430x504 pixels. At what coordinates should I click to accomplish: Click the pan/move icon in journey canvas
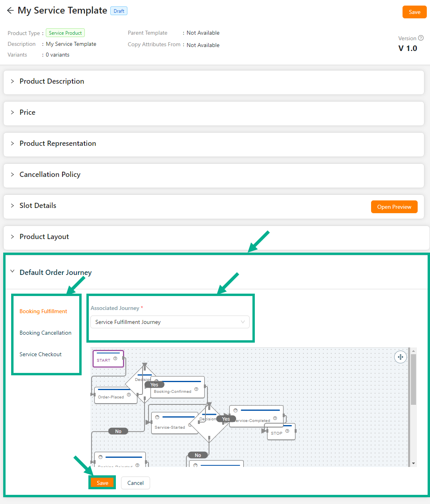pyautogui.click(x=400, y=357)
